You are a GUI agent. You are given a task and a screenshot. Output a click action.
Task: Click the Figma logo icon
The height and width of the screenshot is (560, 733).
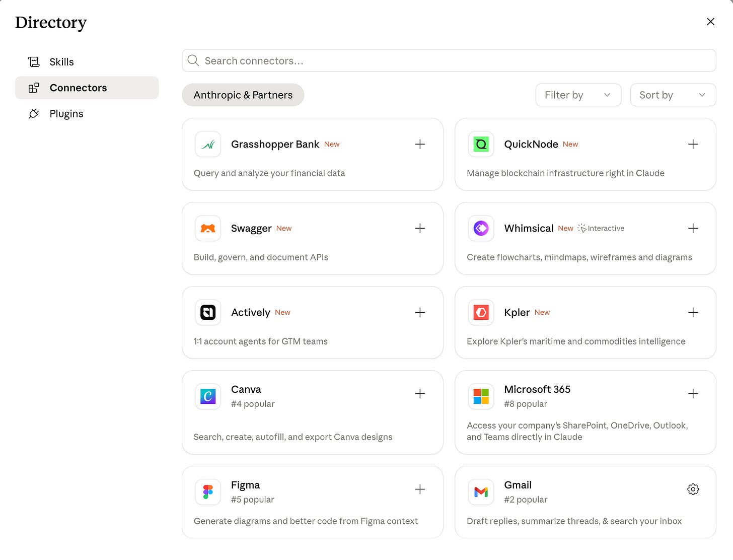click(208, 492)
